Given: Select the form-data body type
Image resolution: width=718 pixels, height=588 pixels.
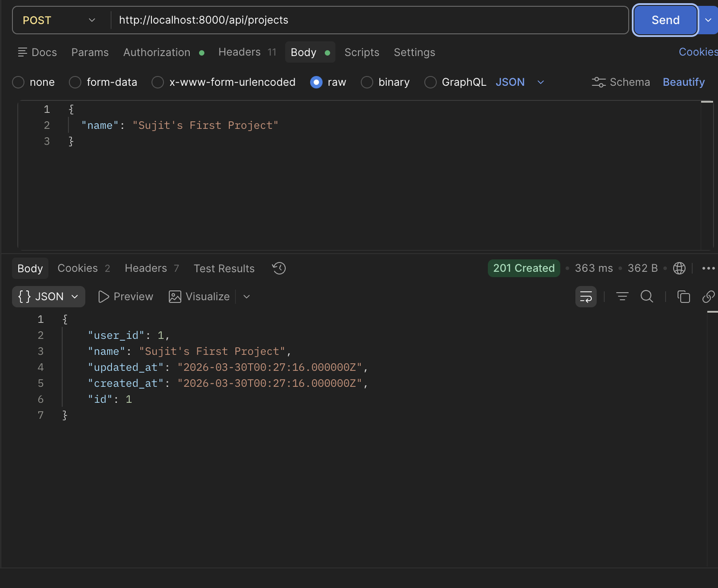Looking at the screenshot, I should tap(103, 82).
